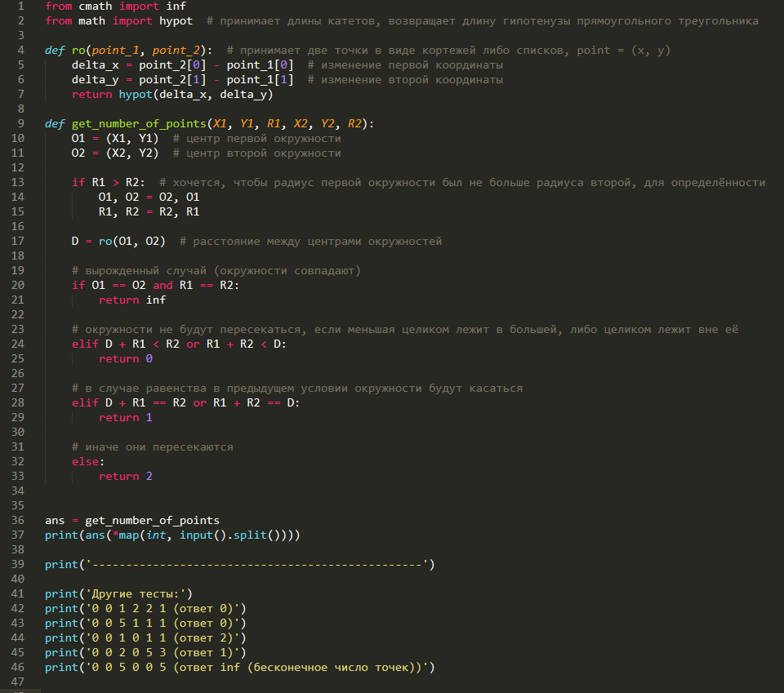Screen dimensions: 784x693
Task: Click line number 13 in the gutter
Action: click(17, 182)
